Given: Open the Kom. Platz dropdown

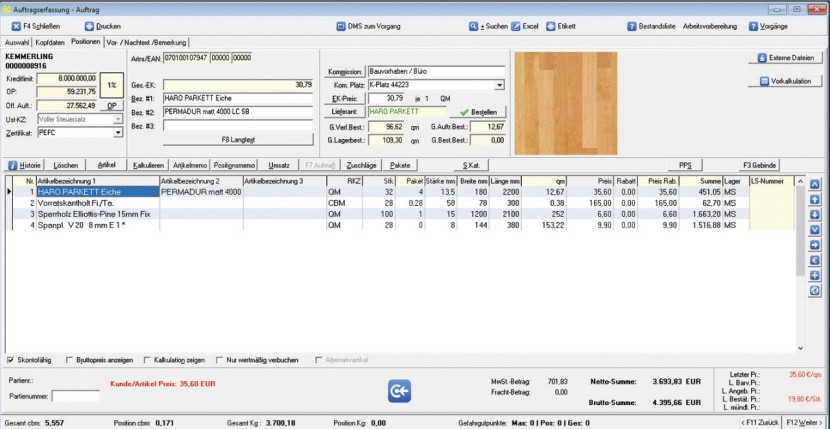Looking at the screenshot, I should (500, 85).
